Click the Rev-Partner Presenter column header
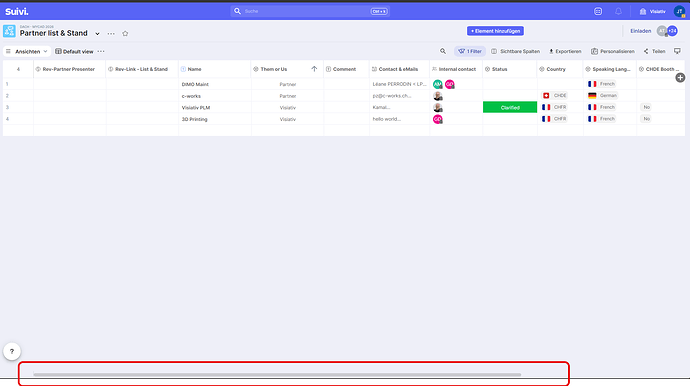The image size is (690, 386). [70, 69]
